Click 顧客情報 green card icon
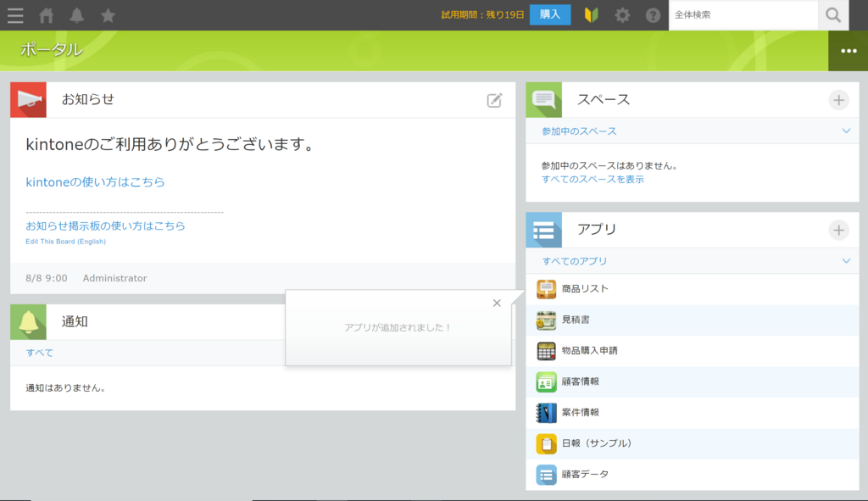This screenshot has width=868, height=501. click(546, 382)
